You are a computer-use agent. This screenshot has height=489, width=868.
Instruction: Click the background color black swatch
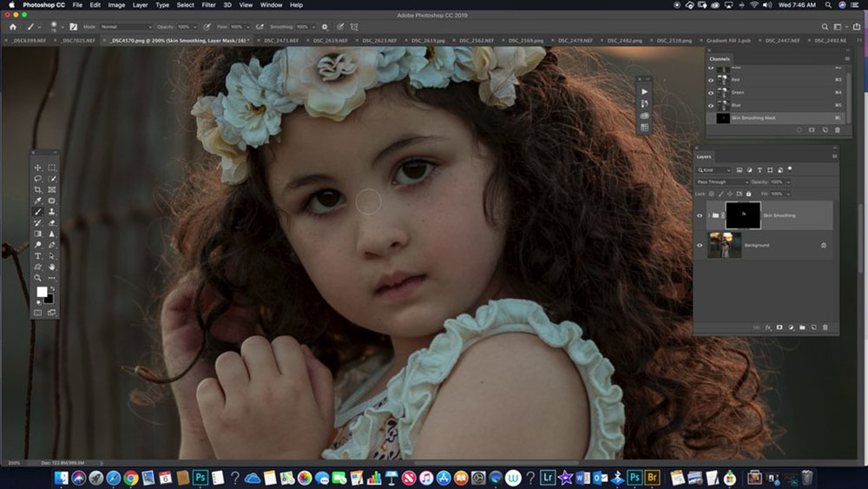pos(49,300)
